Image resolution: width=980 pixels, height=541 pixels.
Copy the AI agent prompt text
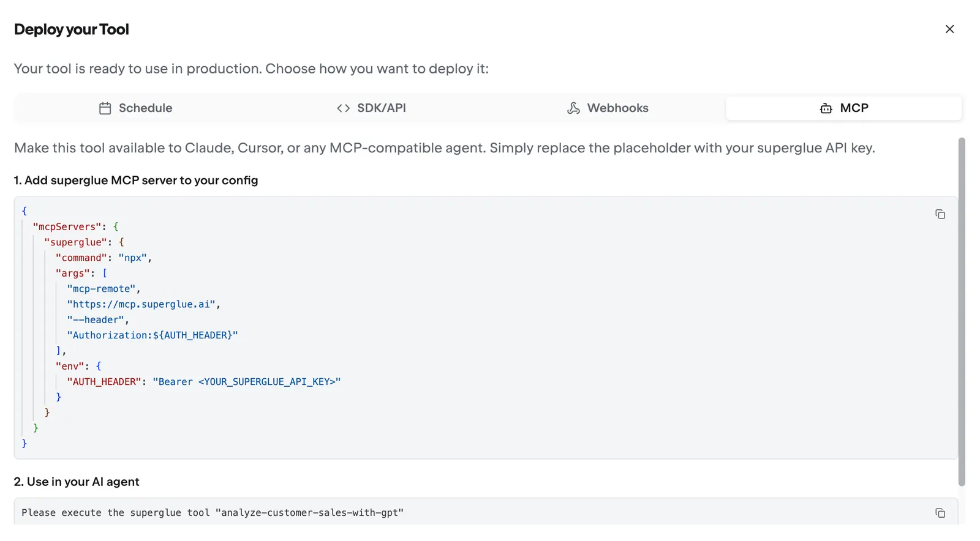pyautogui.click(x=940, y=513)
